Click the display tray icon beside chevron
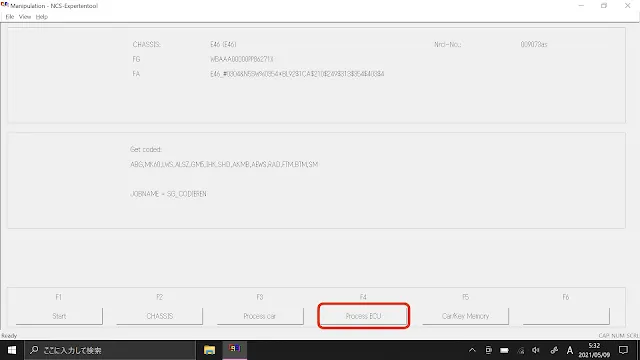Image resolution: width=640 pixels, height=360 pixels. [488, 350]
